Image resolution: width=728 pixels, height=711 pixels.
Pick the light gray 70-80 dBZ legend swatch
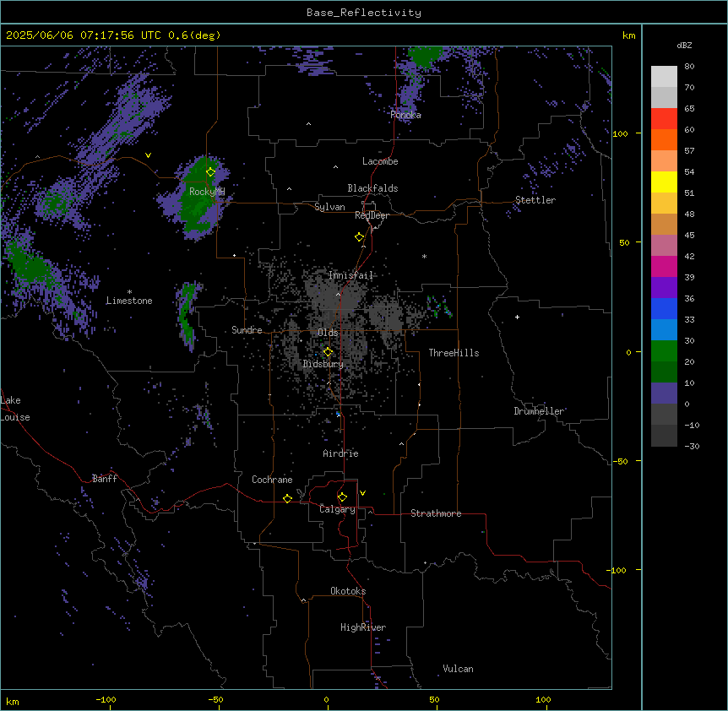[x=664, y=77]
